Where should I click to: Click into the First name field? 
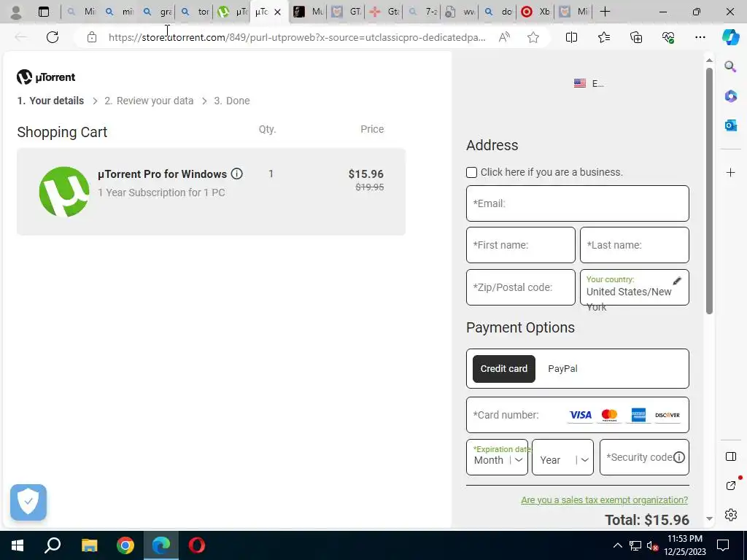[x=521, y=245]
